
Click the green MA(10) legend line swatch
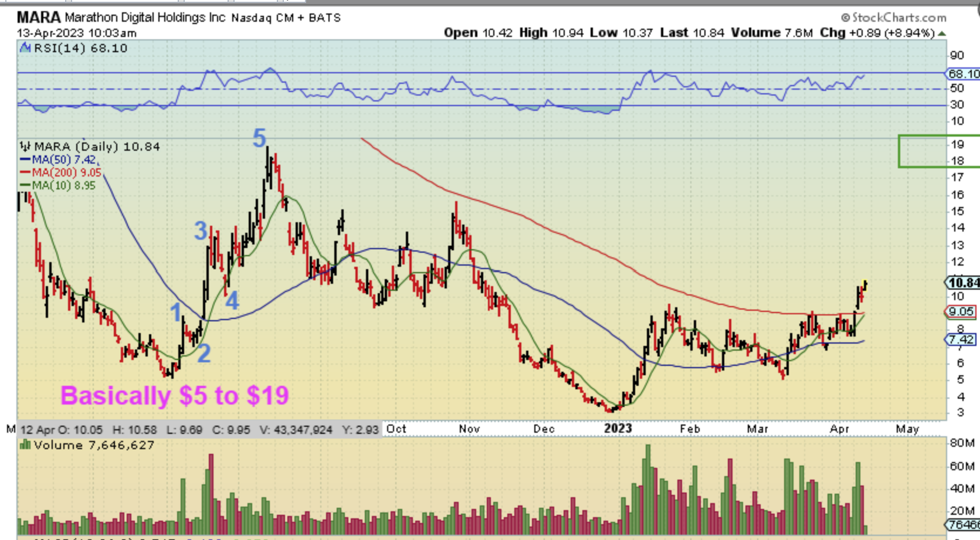25,185
